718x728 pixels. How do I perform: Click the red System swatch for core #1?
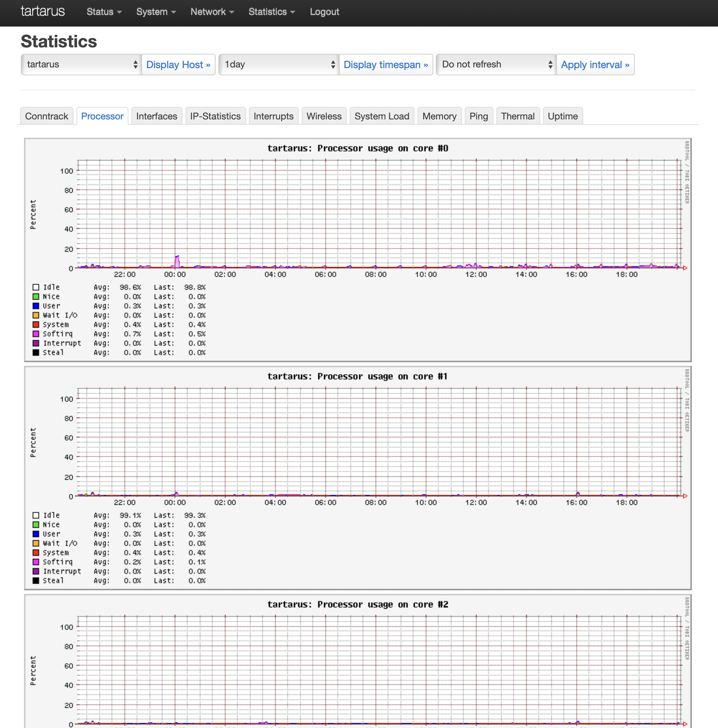pos(36,552)
